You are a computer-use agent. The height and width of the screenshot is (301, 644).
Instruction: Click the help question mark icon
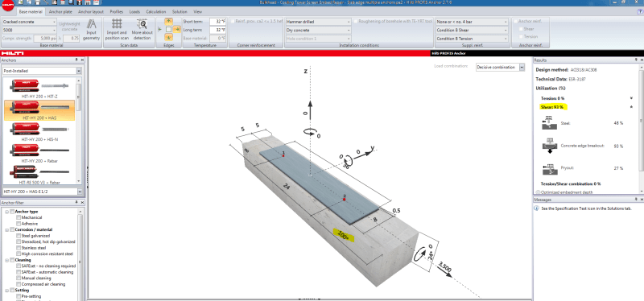[639, 12]
